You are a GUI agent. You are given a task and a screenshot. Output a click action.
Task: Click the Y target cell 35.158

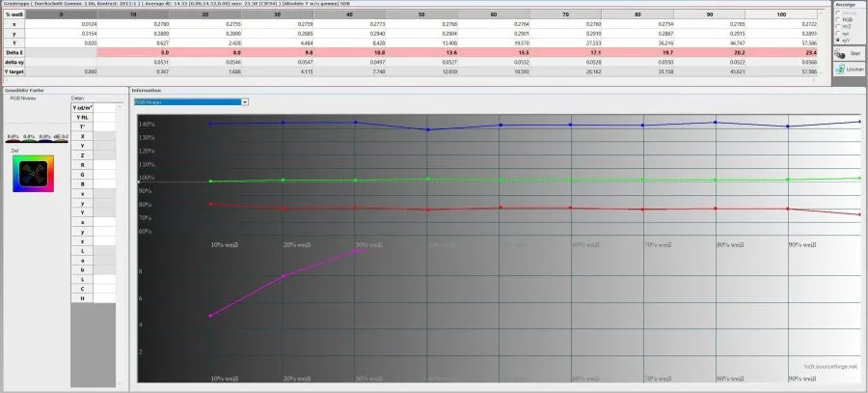[637, 71]
